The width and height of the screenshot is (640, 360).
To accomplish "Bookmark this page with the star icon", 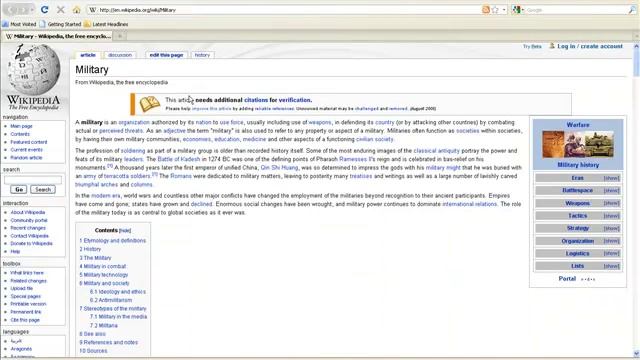I will [x=495, y=10].
